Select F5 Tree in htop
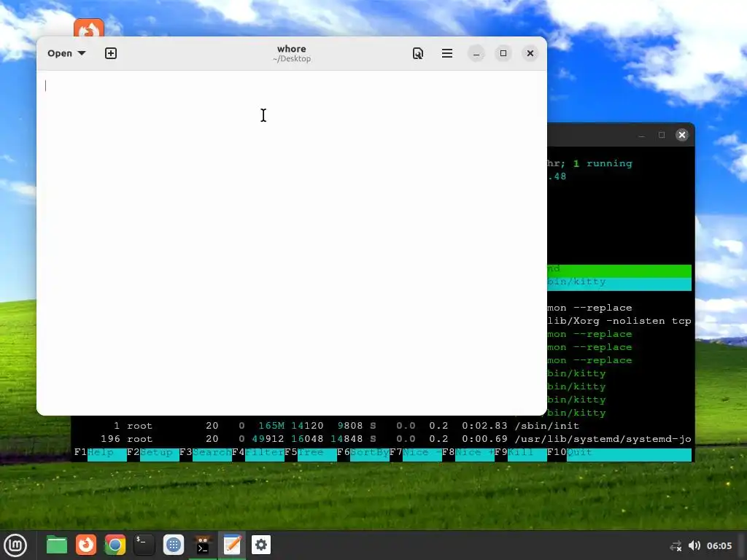 pos(311,452)
